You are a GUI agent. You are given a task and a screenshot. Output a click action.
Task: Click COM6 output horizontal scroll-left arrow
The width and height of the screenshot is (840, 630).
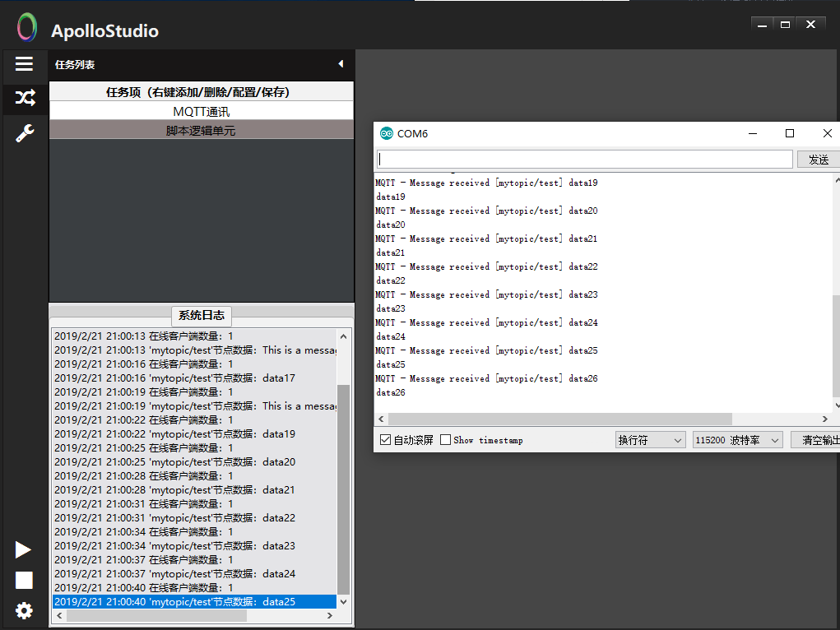(382, 419)
